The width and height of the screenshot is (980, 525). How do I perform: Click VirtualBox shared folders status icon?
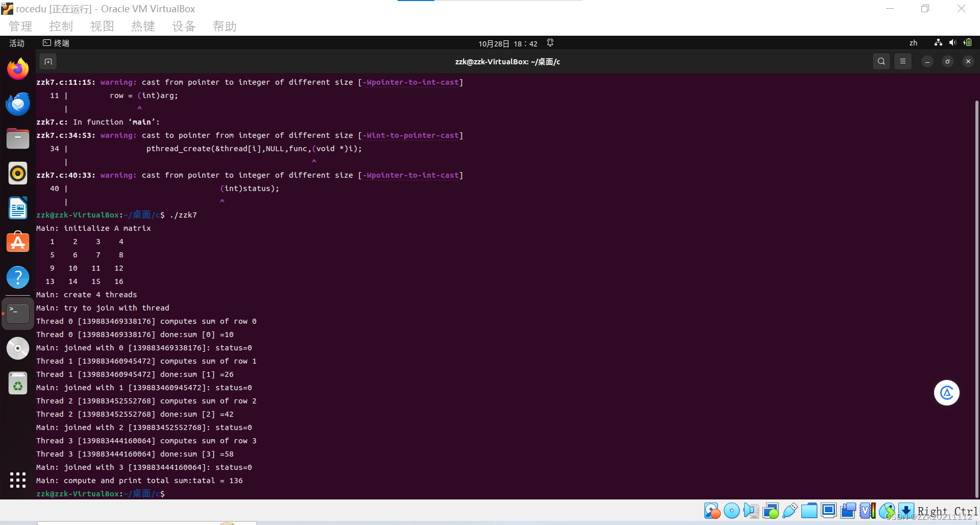tap(809, 511)
